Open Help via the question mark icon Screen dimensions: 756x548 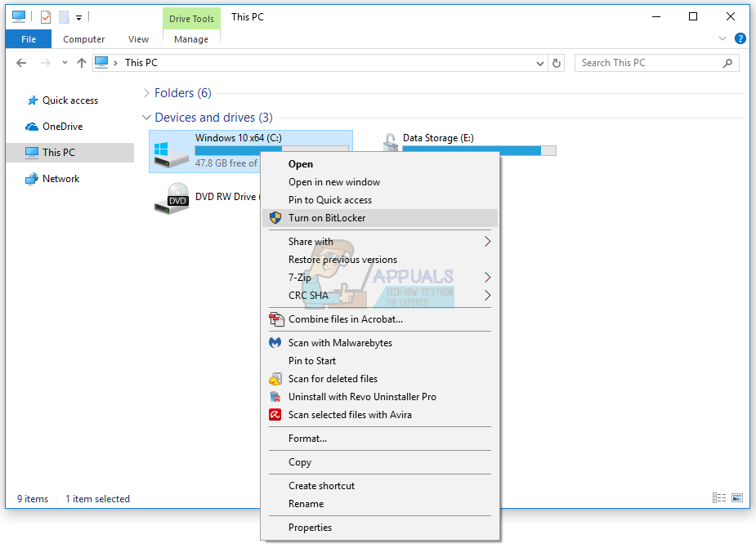pyautogui.click(x=740, y=38)
